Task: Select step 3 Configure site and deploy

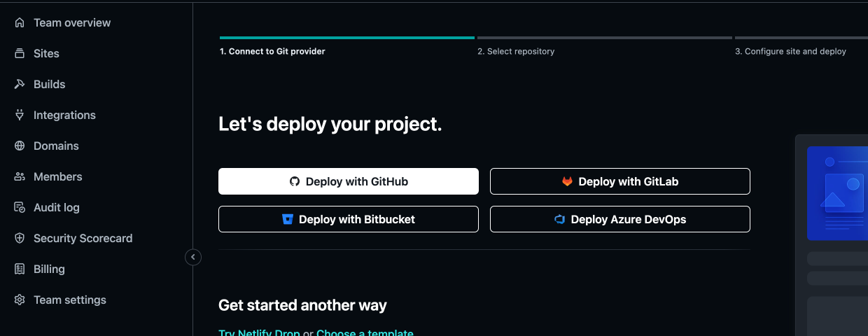Action: click(801, 46)
